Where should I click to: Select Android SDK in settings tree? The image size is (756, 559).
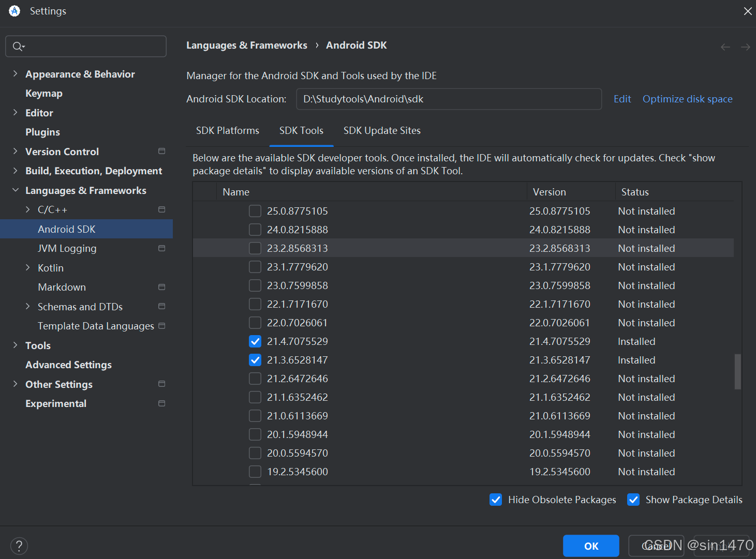[86, 229]
